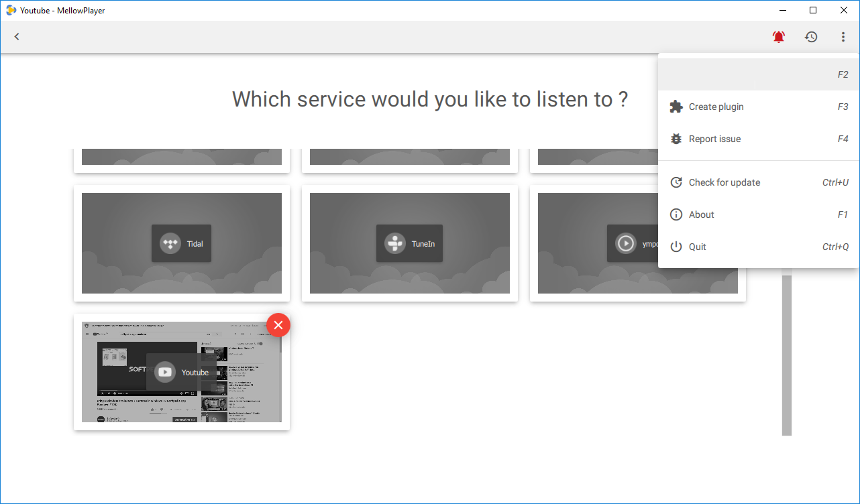Viewport: 860px width, 504px height.
Task: Click the bug icon for Report issue
Action: [x=676, y=139]
